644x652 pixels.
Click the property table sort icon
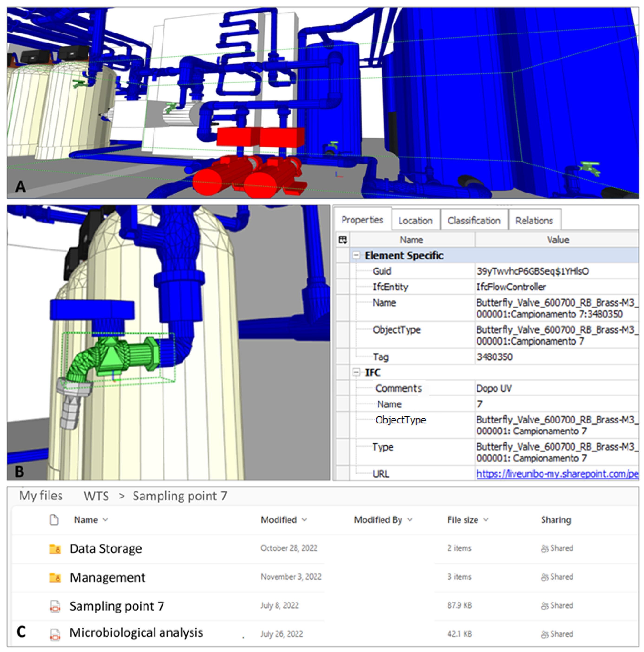point(343,240)
